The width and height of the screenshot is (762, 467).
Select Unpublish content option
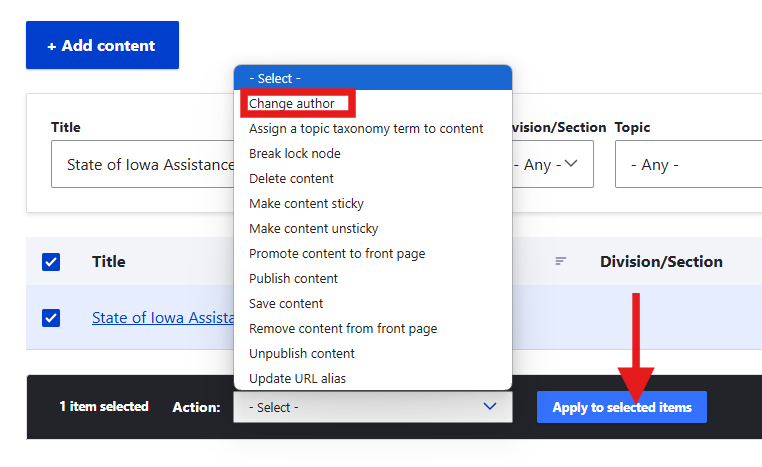tap(301, 354)
